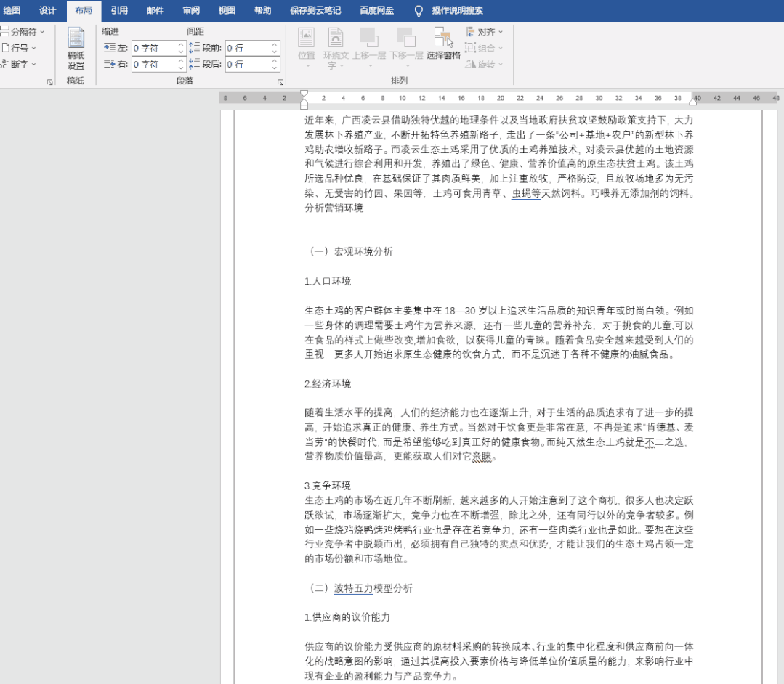Open the 选择窗格 selection pane
This screenshot has height=684, width=784.
[x=443, y=43]
